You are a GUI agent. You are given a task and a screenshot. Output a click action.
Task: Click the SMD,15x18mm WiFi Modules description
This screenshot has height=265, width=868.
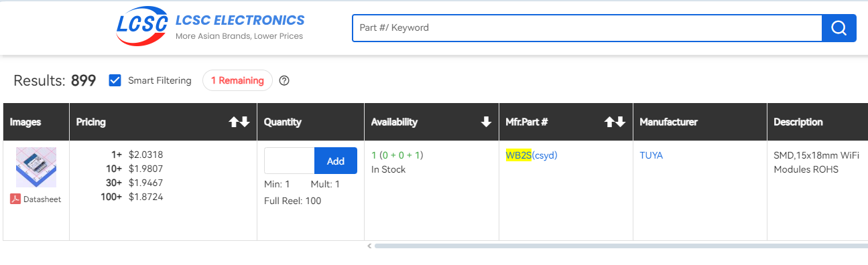pyautogui.click(x=816, y=162)
